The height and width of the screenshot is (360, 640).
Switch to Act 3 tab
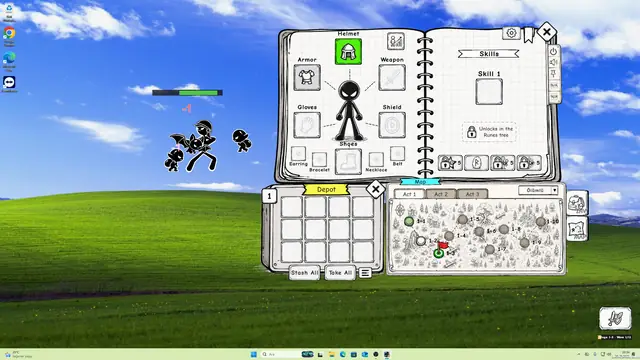click(x=472, y=194)
